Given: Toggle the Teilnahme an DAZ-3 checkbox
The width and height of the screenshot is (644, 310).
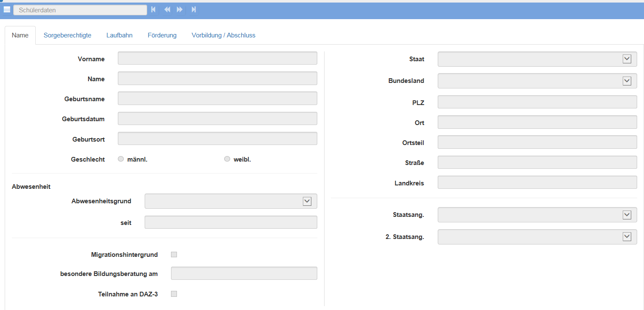Looking at the screenshot, I should (x=174, y=294).
